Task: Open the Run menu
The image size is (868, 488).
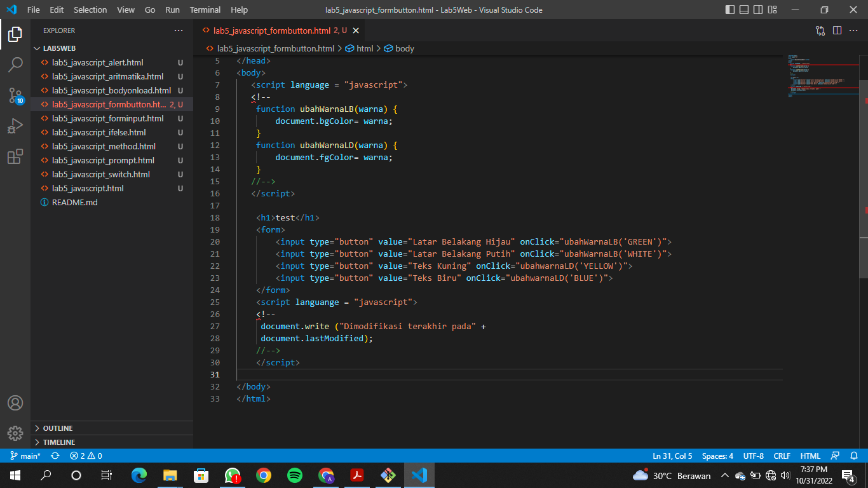Action: tap(172, 10)
